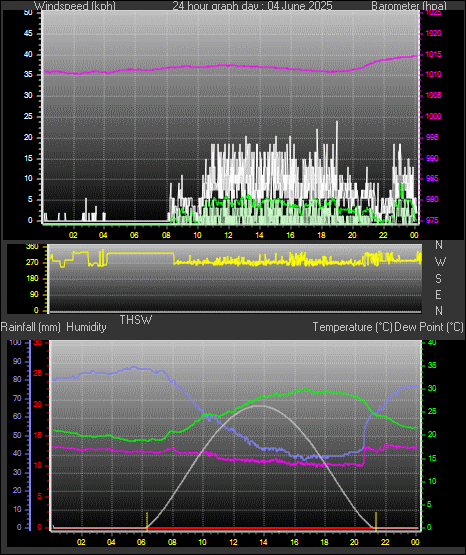Image resolution: width=466 pixels, height=555 pixels.
Task: Click the E compass direction label
Action: (438, 295)
